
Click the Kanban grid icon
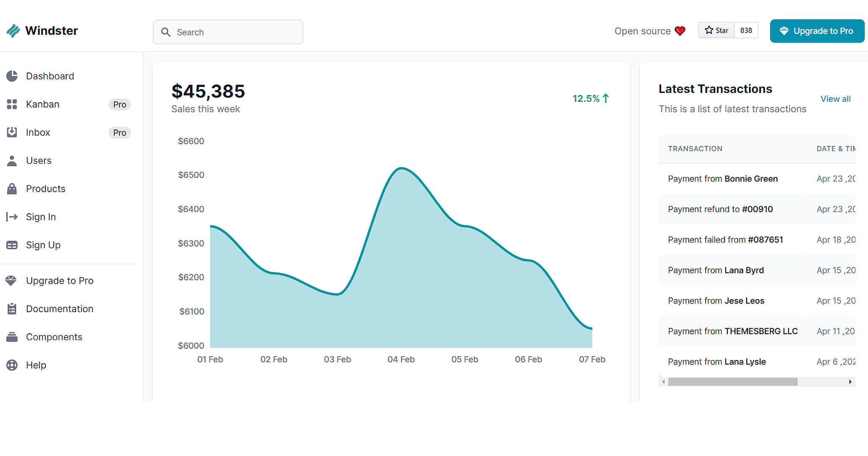[x=12, y=104]
